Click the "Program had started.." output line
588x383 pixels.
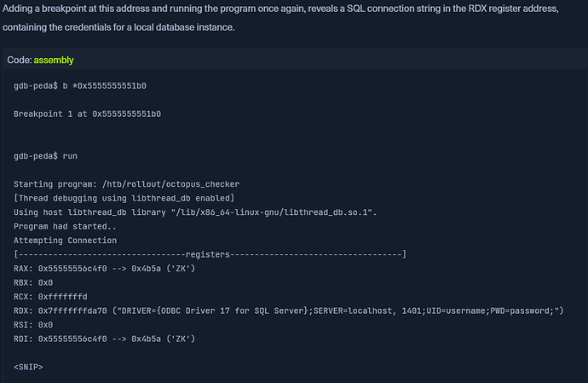point(65,226)
